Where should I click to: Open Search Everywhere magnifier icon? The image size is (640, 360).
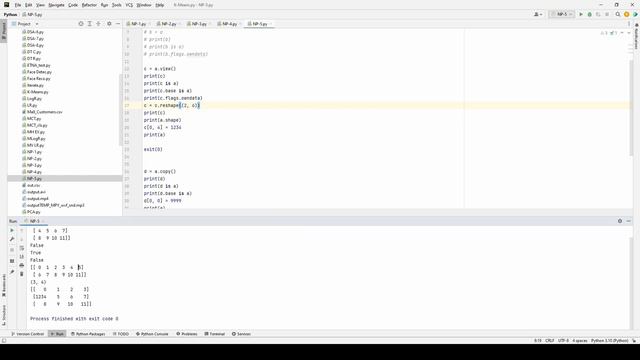tap(618, 14)
